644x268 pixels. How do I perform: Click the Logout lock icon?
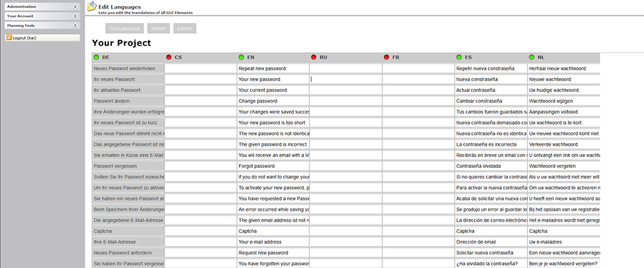click(x=9, y=38)
